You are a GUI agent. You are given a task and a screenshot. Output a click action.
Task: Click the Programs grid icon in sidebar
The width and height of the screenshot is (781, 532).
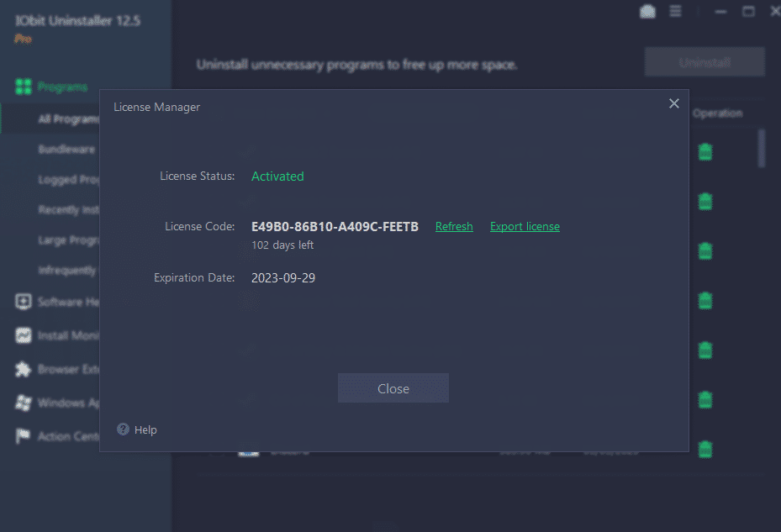(24, 87)
